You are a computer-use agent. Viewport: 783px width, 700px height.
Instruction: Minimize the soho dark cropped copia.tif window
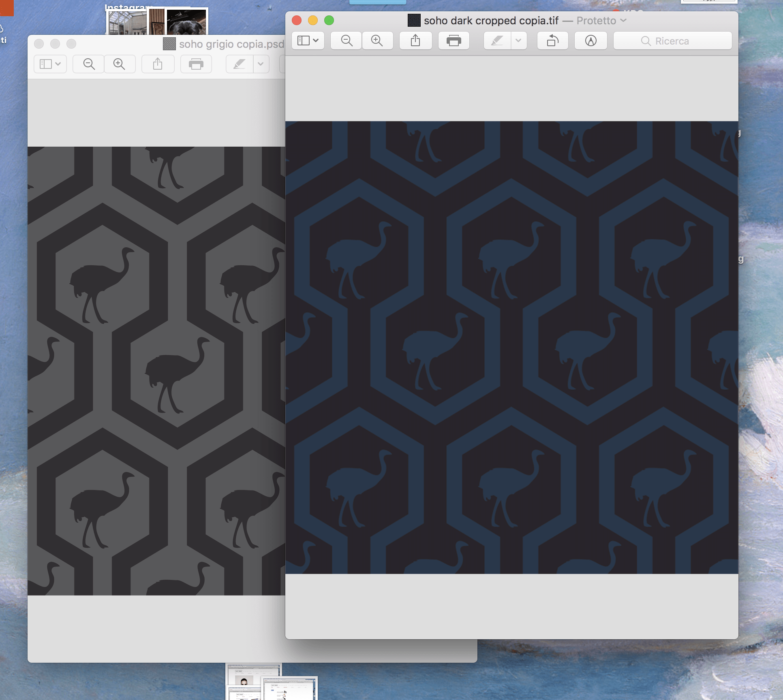pyautogui.click(x=313, y=20)
